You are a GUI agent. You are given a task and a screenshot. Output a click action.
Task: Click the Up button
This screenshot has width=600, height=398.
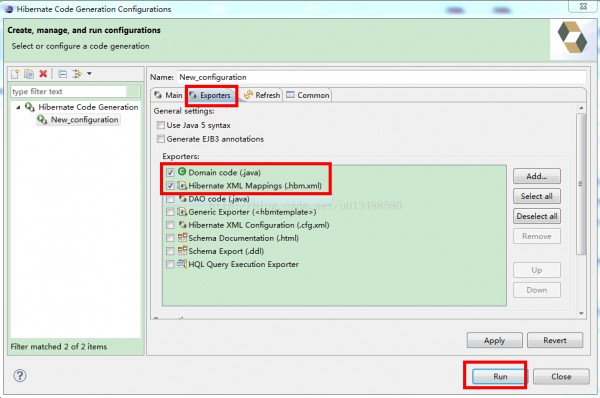coord(536,270)
